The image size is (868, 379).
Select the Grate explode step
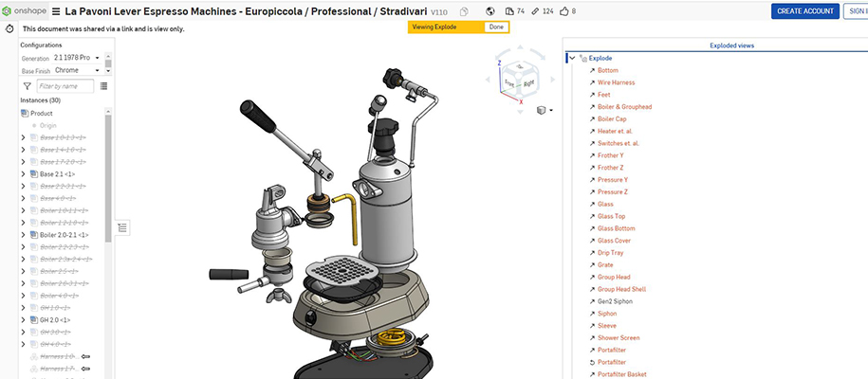click(605, 265)
